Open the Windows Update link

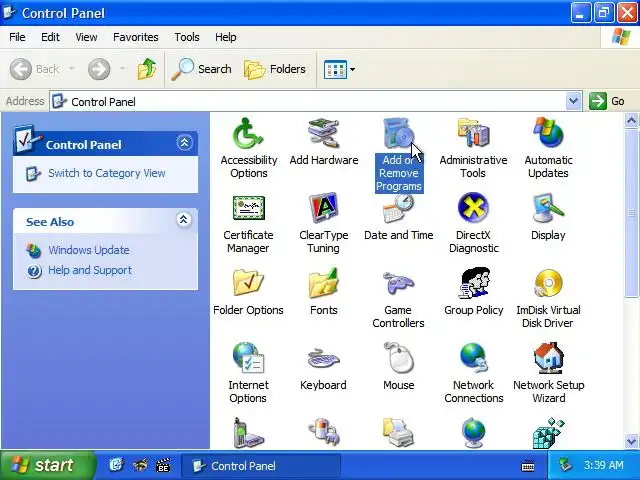coord(89,250)
